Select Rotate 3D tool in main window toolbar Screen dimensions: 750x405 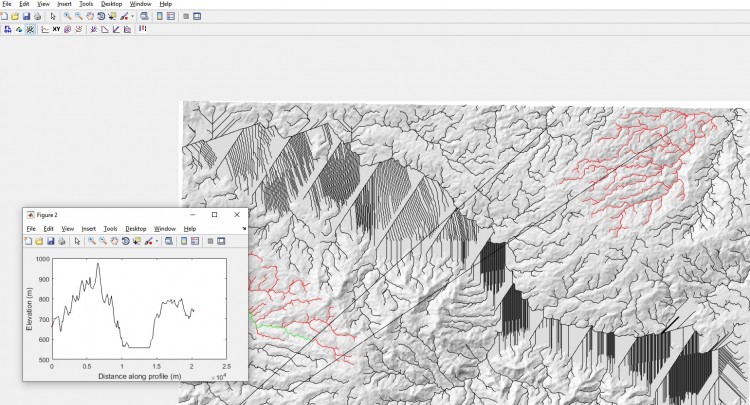pyautogui.click(x=101, y=16)
